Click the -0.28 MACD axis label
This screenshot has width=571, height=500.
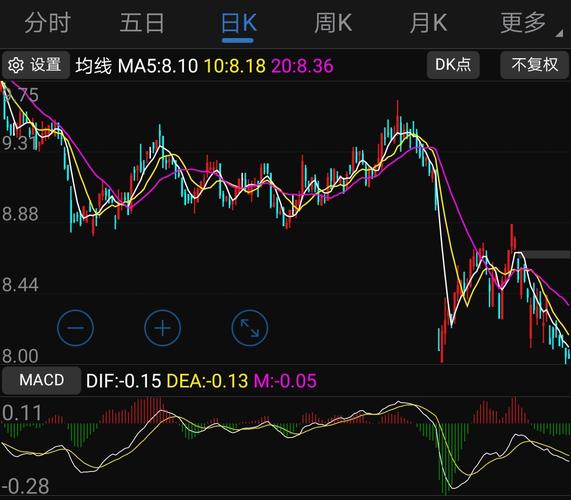coord(25,486)
